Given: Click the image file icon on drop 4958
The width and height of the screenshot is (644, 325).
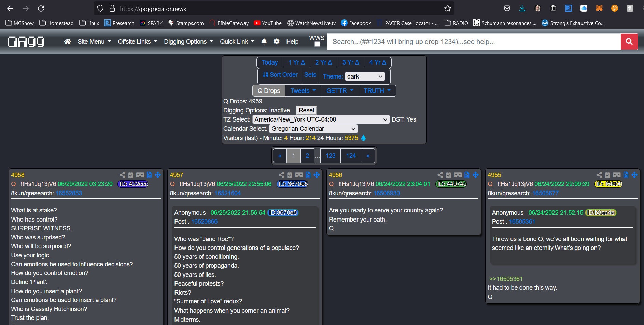Looking at the screenshot, I should click(x=149, y=175).
